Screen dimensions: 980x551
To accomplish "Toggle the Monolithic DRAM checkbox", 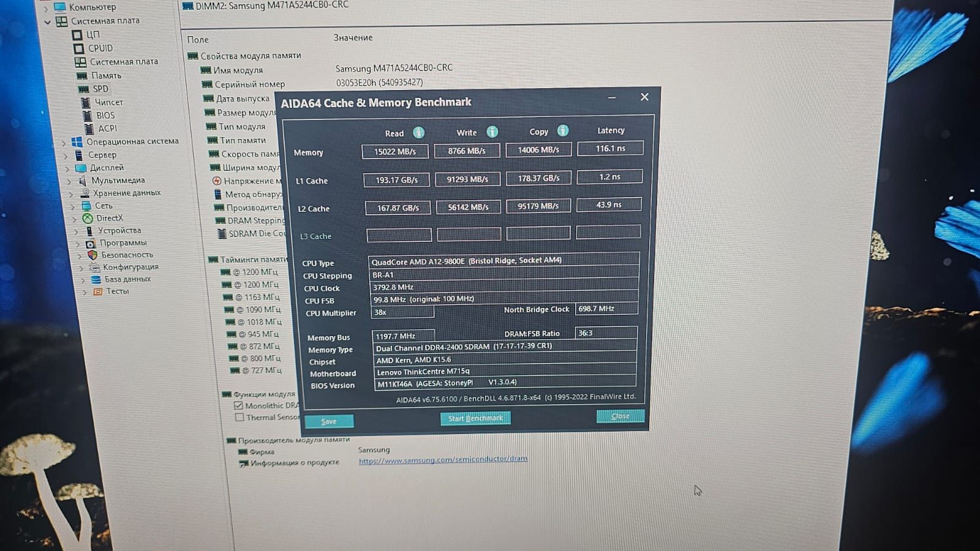I will 239,405.
